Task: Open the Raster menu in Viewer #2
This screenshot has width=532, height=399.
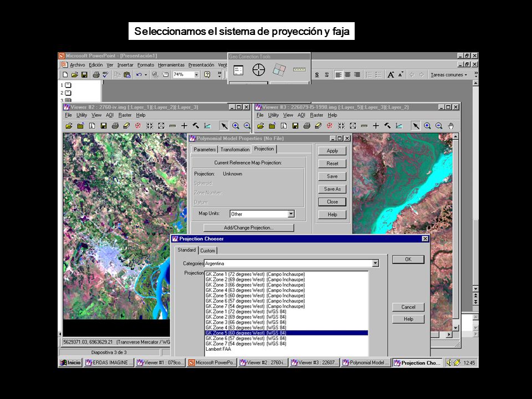Action: coord(125,115)
